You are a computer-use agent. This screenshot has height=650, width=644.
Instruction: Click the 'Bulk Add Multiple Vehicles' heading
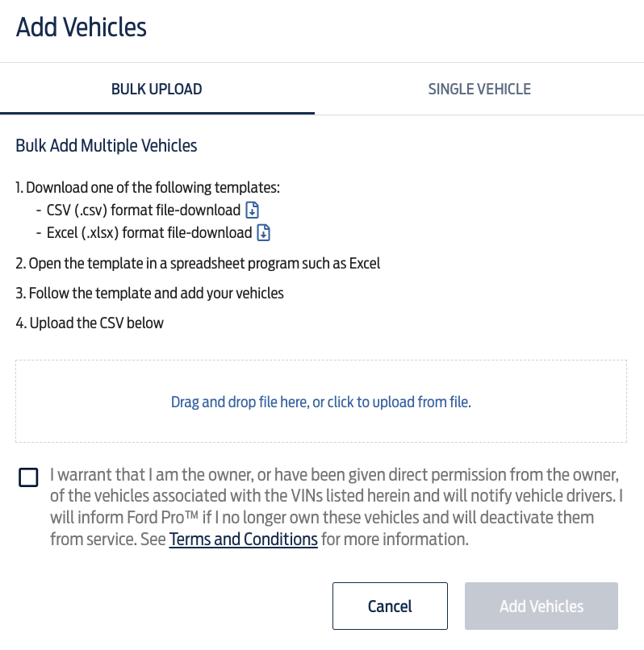click(x=107, y=146)
